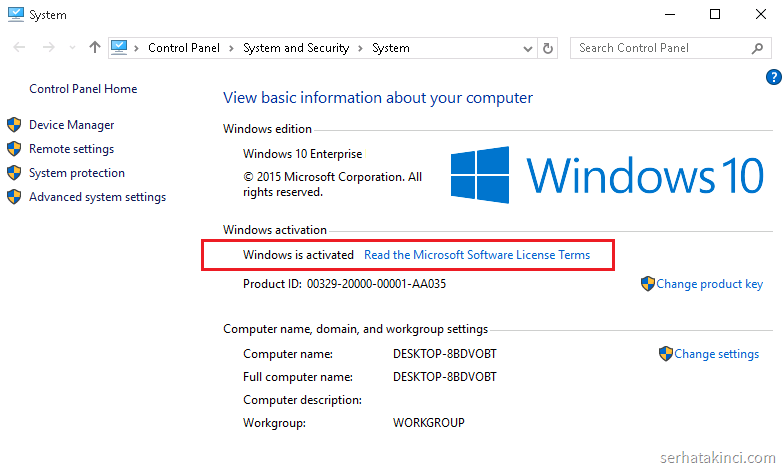Click the search magnifier icon

click(x=757, y=48)
